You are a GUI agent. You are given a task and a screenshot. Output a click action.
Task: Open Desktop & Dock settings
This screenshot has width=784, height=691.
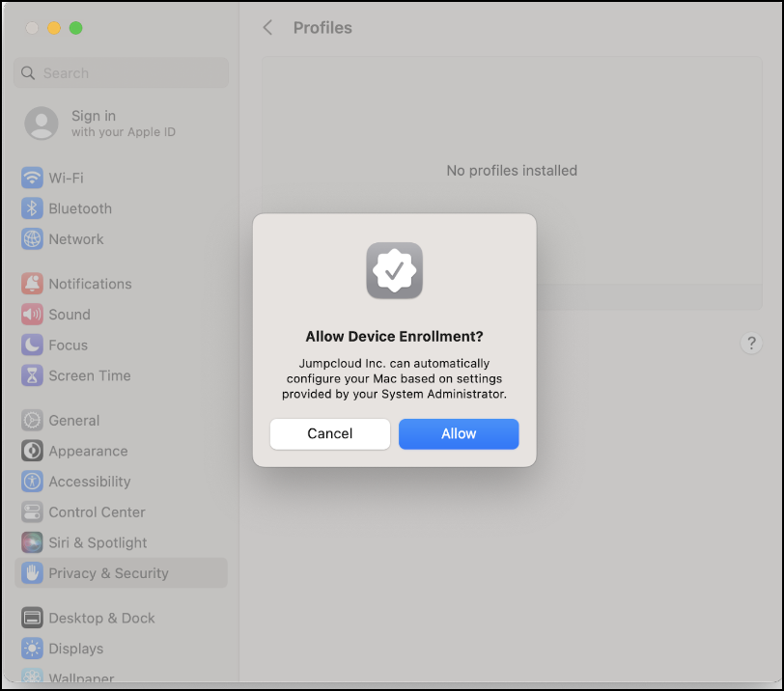pyautogui.click(x=101, y=619)
